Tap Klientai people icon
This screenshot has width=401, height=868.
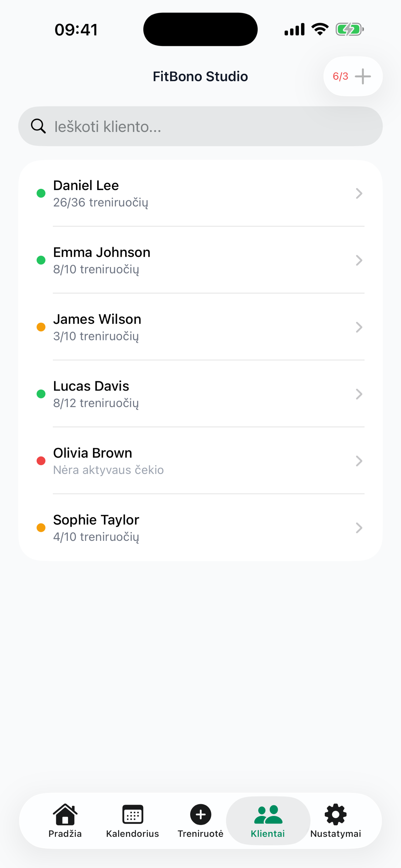[x=268, y=814]
